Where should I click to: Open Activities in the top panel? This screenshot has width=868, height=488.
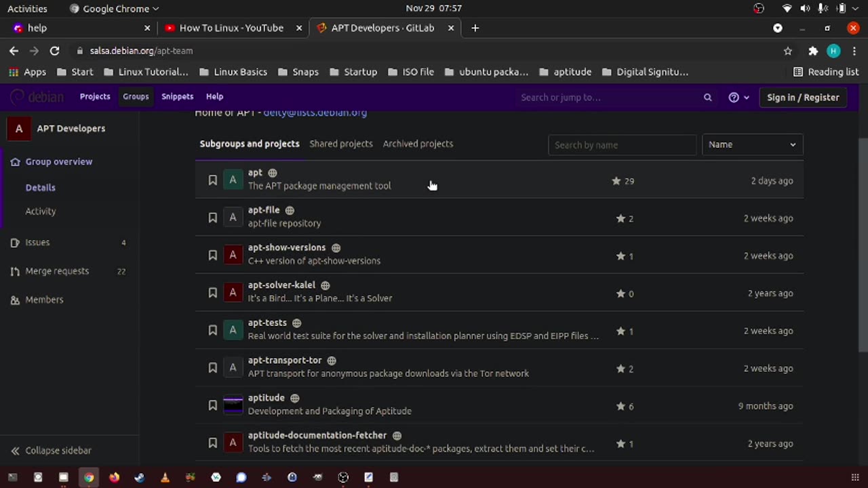tap(27, 9)
